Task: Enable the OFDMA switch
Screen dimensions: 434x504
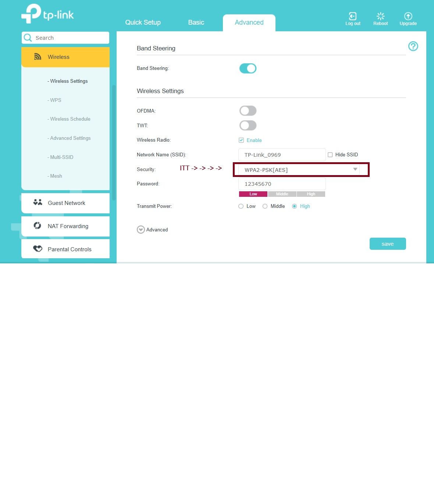Action: (x=248, y=111)
